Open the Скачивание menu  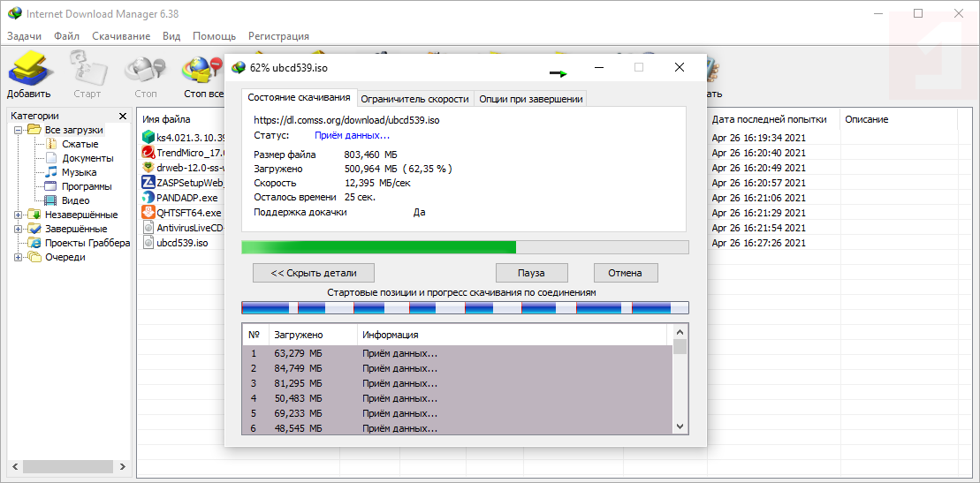(x=121, y=36)
